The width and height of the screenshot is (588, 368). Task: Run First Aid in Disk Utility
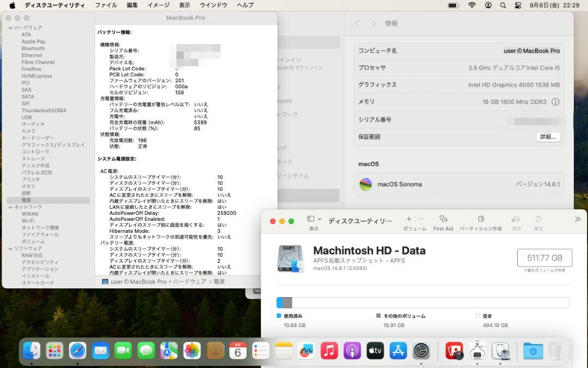(x=443, y=222)
